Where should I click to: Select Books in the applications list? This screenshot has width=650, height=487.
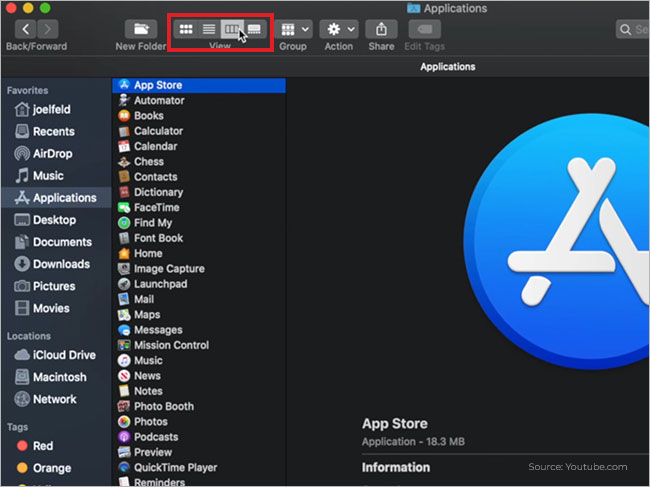pos(199,116)
